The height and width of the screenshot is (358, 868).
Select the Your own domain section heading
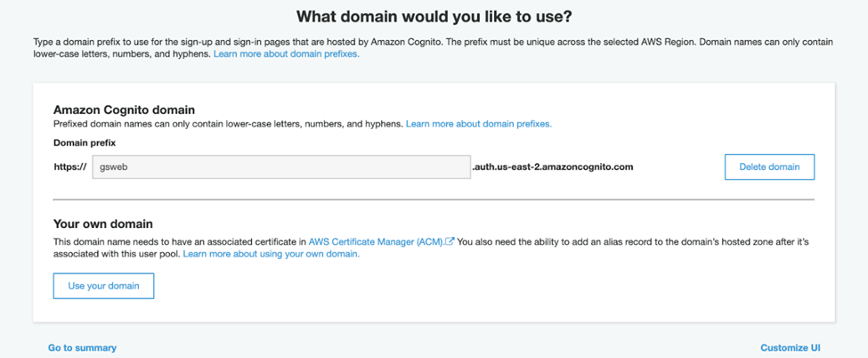coord(103,224)
